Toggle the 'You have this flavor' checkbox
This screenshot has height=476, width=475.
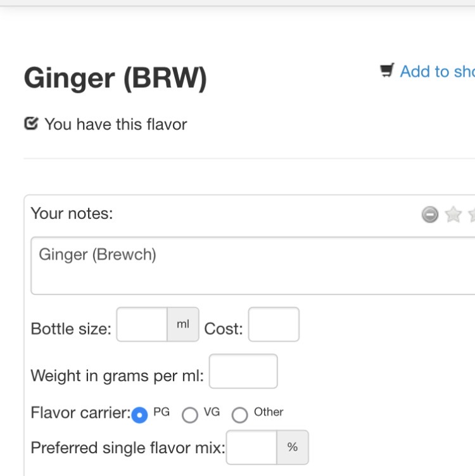click(31, 123)
